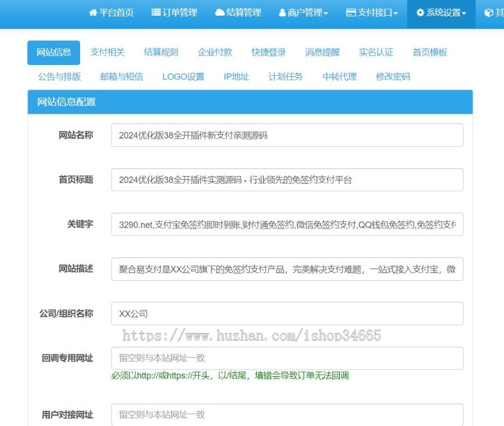Click the card icon beside 支付接口
504x426 pixels.
coord(351,13)
